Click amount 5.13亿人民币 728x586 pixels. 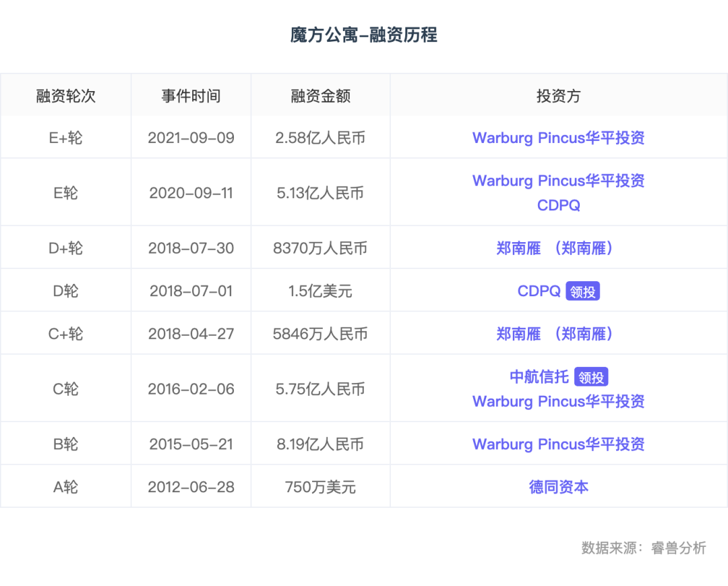click(x=320, y=193)
